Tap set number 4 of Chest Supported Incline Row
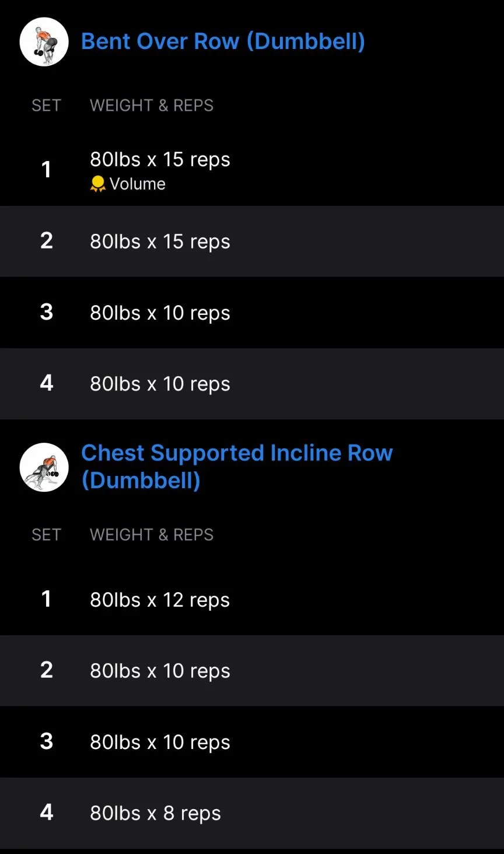 pyautogui.click(x=47, y=813)
